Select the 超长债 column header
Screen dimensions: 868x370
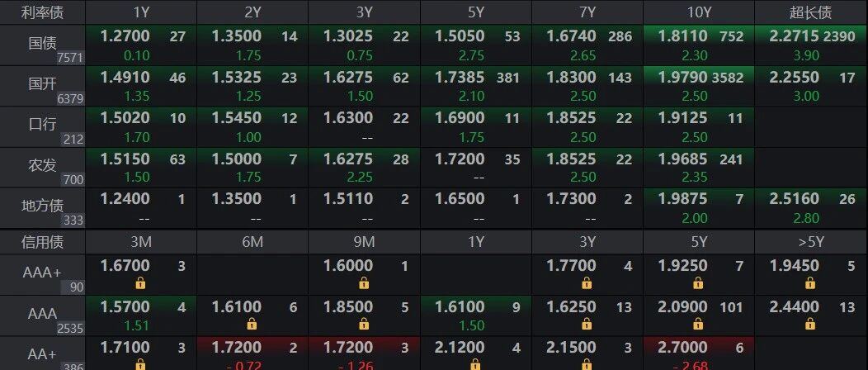[810, 12]
